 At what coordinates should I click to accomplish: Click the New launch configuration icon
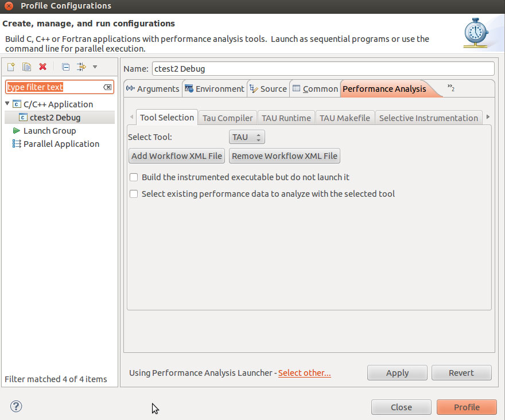[x=10, y=67]
